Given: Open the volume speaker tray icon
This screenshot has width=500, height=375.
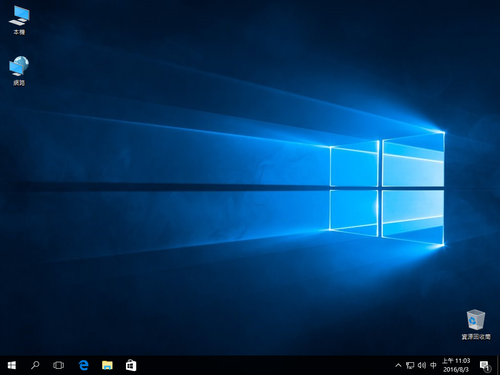Looking at the screenshot, I should 422,365.
